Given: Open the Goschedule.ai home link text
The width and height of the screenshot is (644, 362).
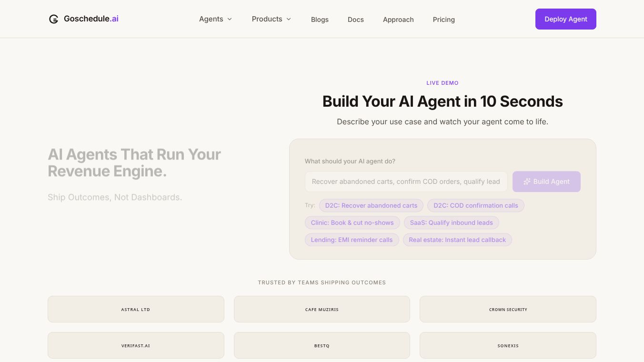Looking at the screenshot, I should pos(91,19).
